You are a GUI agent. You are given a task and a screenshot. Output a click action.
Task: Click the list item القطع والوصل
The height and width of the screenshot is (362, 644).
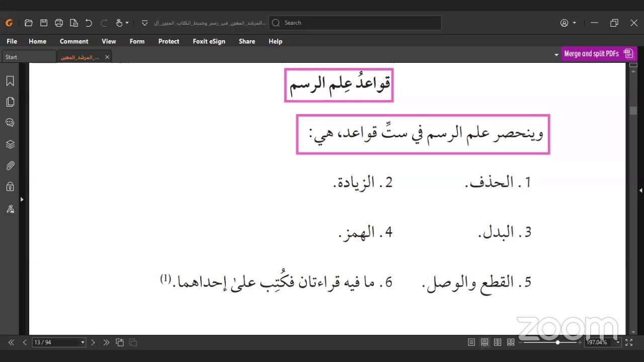click(477, 283)
